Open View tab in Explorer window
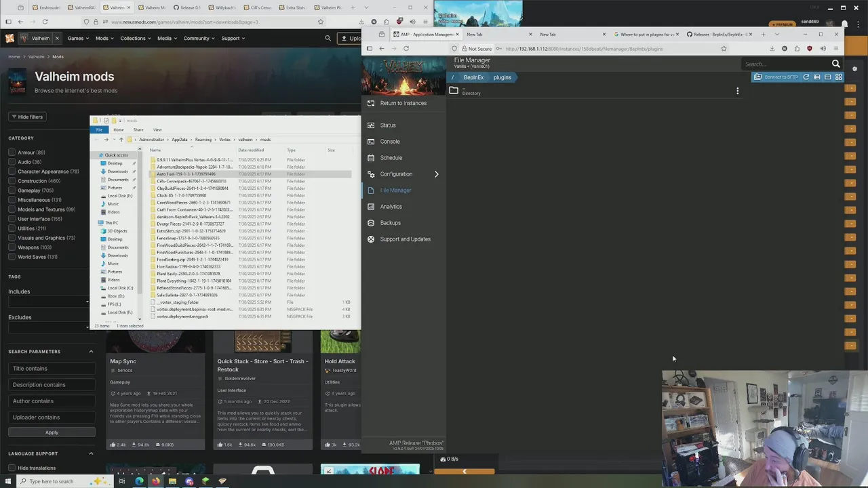 tap(157, 129)
